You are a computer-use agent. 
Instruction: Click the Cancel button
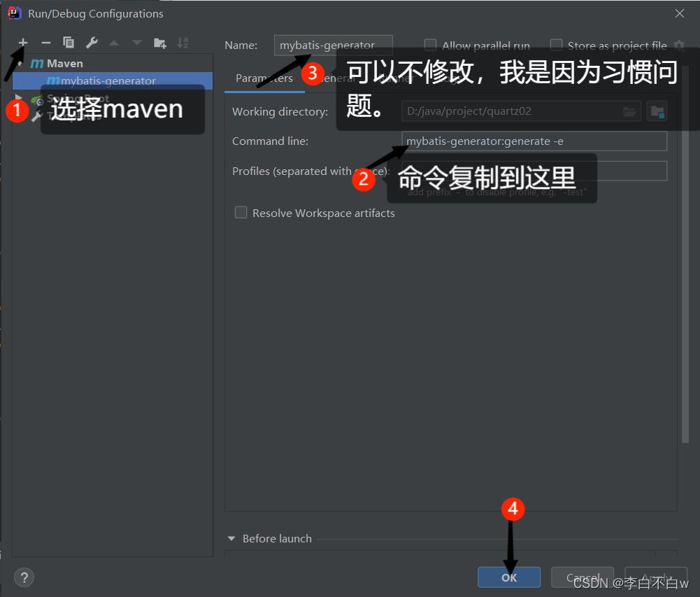pos(582,577)
